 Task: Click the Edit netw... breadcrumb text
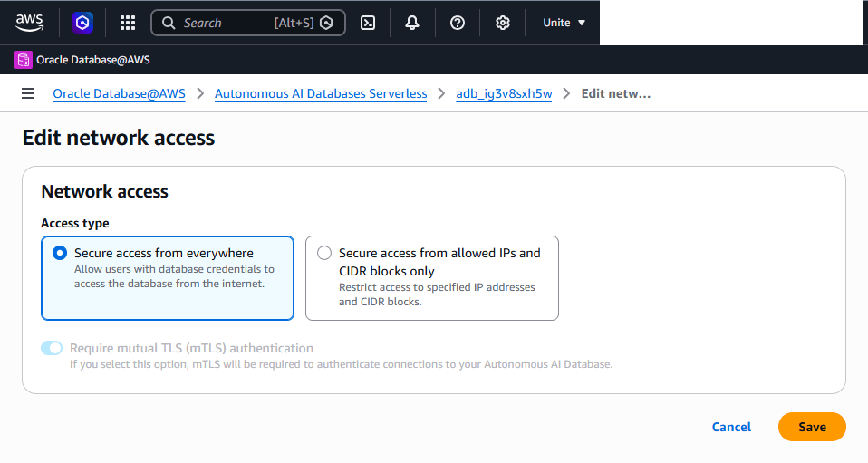[615, 93]
